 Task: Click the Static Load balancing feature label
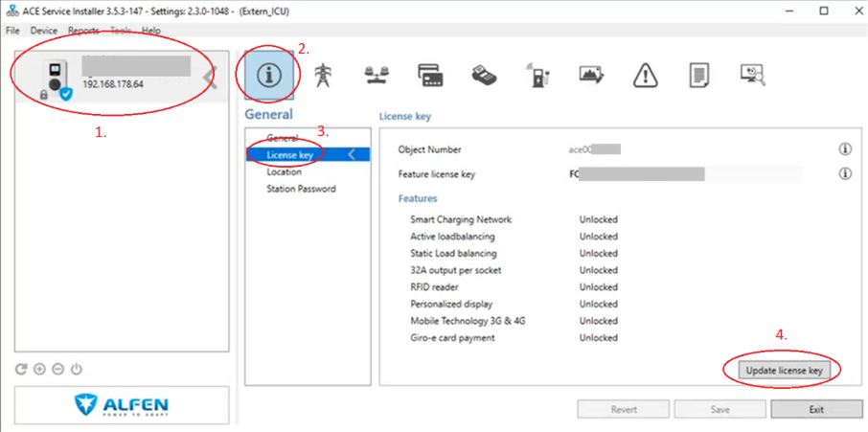click(x=453, y=253)
